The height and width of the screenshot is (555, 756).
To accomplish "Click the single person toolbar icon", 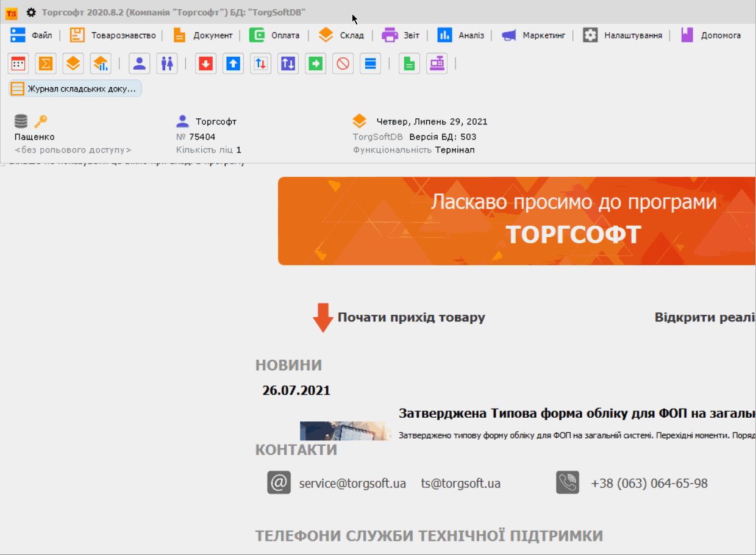I will click(x=140, y=63).
